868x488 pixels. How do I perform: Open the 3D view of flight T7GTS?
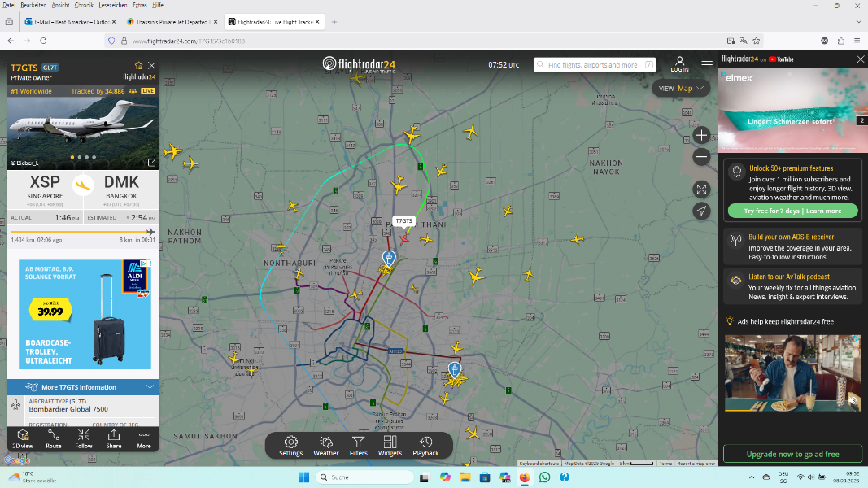click(23, 438)
